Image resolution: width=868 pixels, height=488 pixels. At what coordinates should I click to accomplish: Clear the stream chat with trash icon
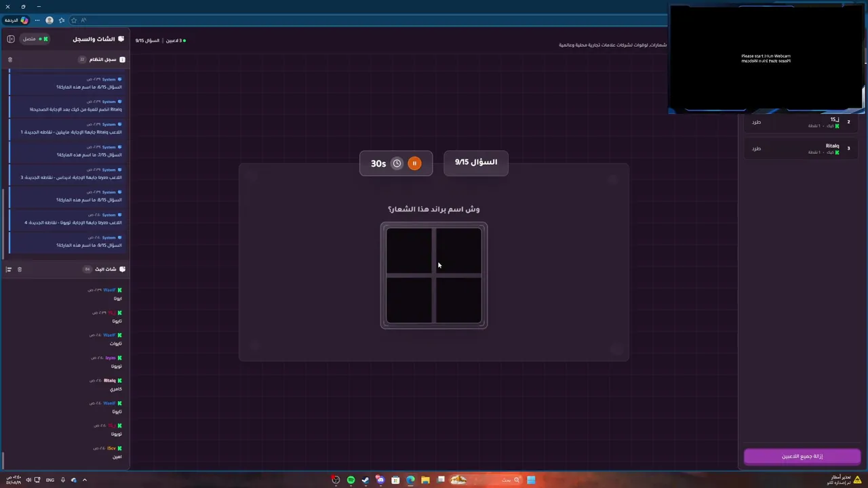[x=20, y=270]
